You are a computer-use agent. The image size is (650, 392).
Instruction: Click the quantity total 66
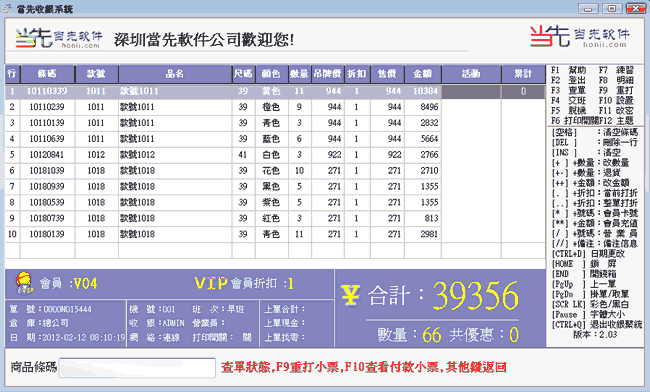click(432, 335)
